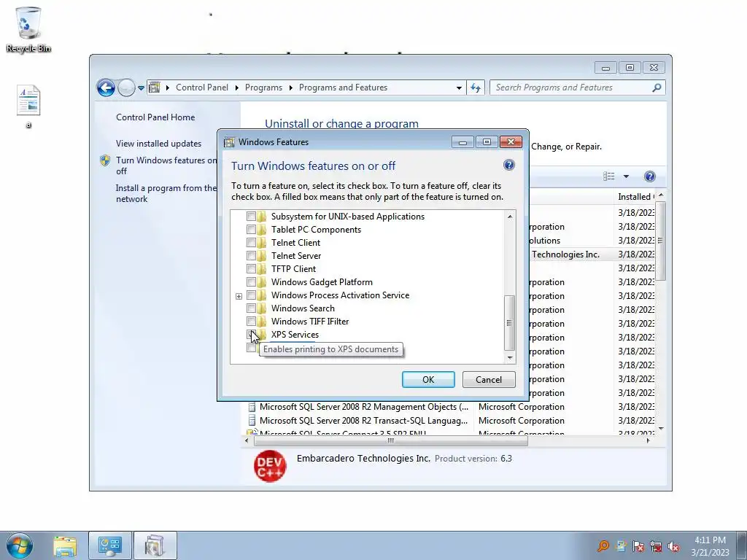Select the Windows TIFF IFilter label
The width and height of the screenshot is (747, 560).
(310, 322)
